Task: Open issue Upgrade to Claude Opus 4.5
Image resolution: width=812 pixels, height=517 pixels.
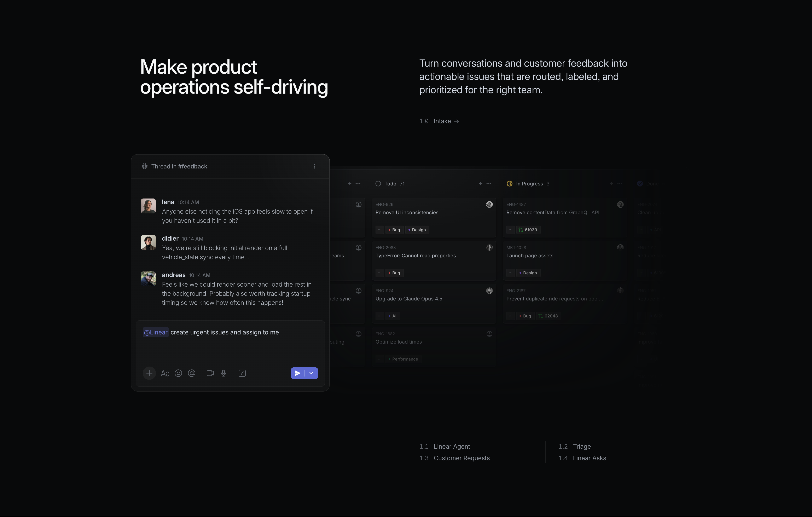Action: (x=434, y=304)
